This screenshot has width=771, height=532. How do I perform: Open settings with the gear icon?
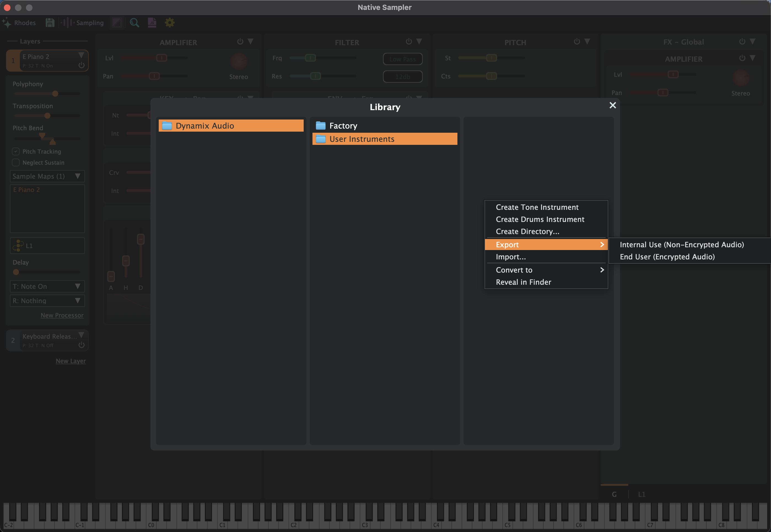(x=170, y=23)
